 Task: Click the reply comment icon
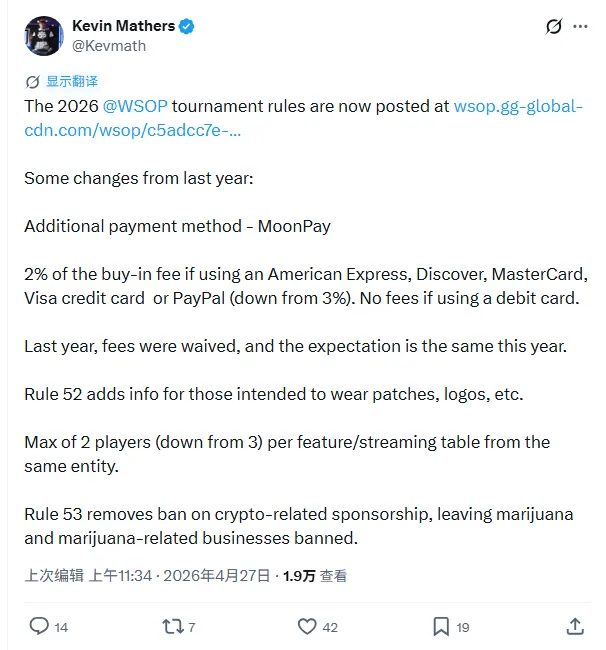tap(39, 626)
